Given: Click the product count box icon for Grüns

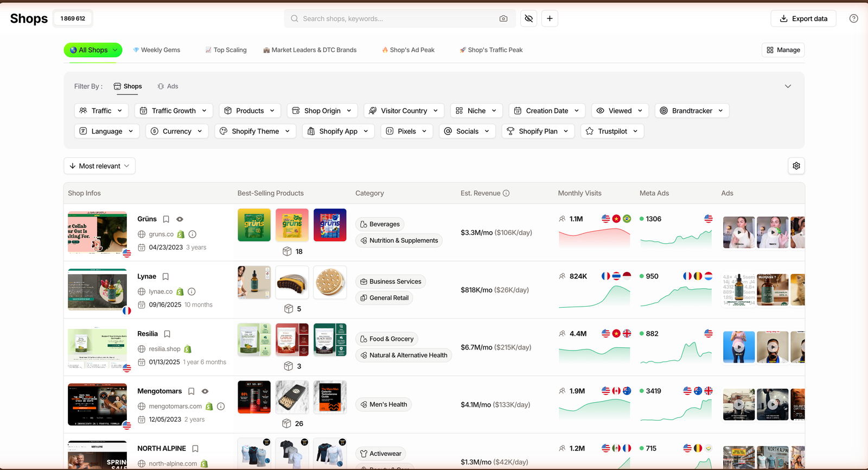Looking at the screenshot, I should tap(287, 251).
